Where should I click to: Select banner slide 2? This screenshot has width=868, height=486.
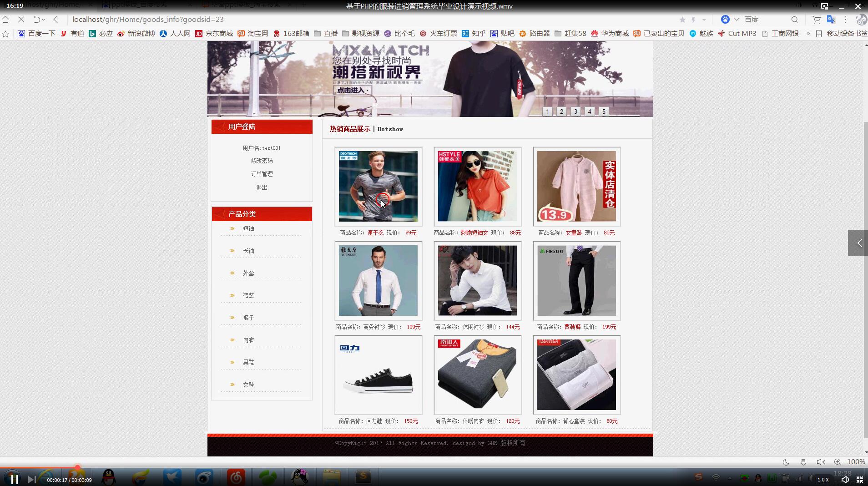[x=562, y=111]
